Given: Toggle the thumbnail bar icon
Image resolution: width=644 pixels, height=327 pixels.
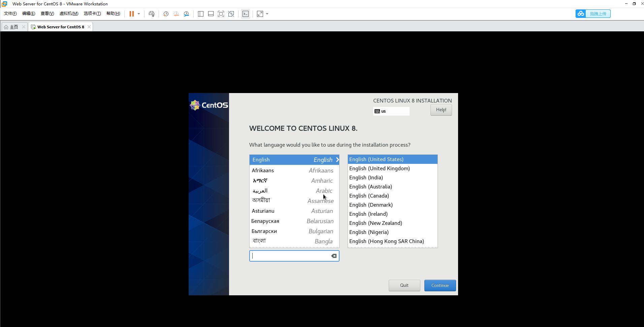Looking at the screenshot, I should click(x=211, y=14).
